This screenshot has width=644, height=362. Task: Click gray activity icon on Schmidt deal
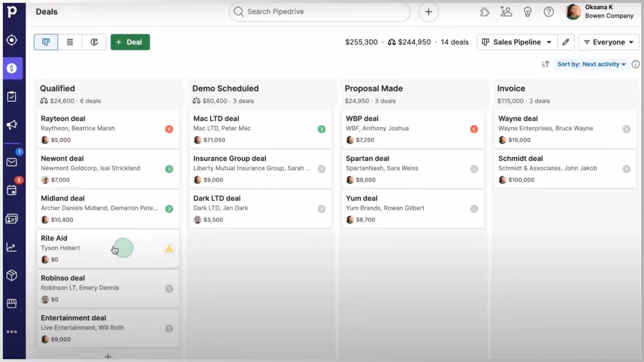[x=626, y=169]
